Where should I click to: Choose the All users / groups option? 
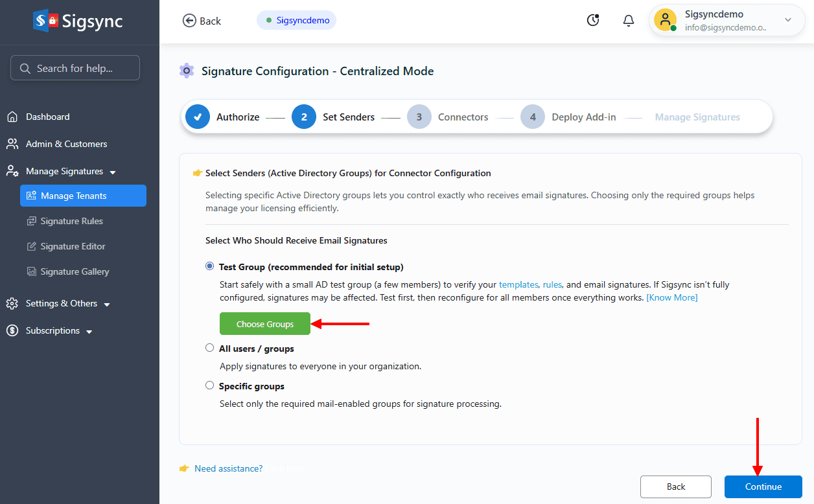pos(209,347)
